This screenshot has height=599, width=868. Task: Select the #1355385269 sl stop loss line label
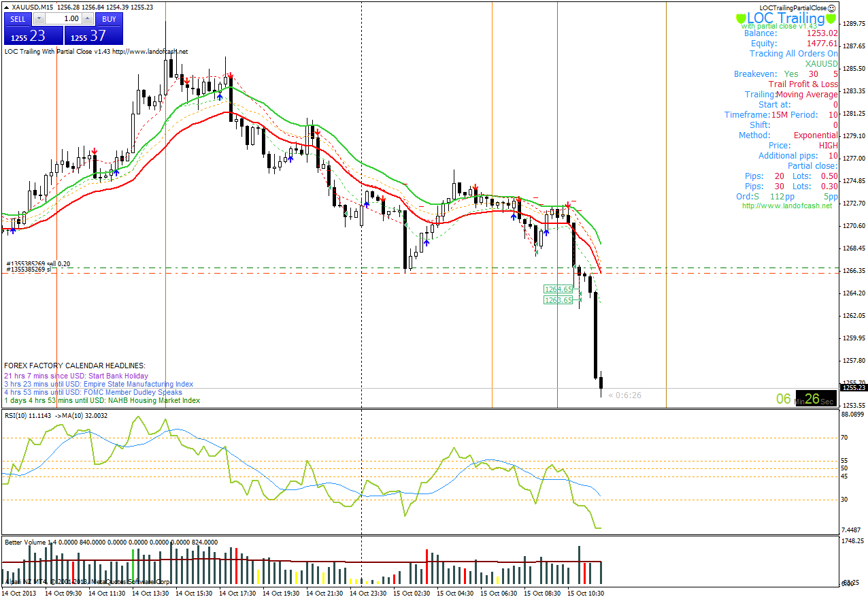(29, 270)
